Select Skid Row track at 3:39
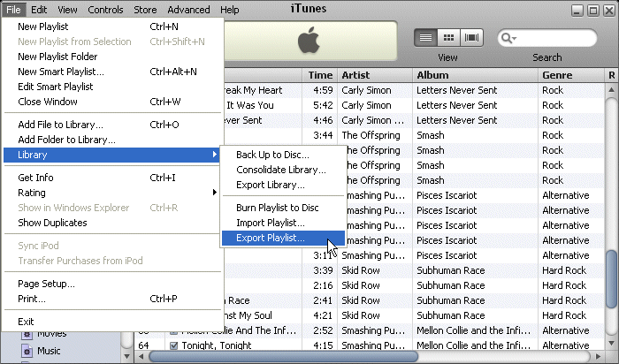Viewport: 619px width, 364px height. (414, 270)
